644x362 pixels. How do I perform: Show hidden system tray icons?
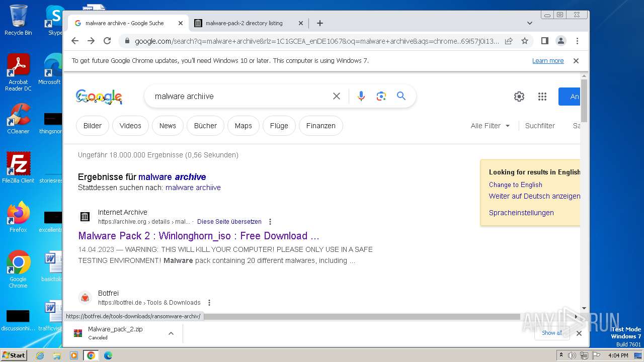point(561,355)
